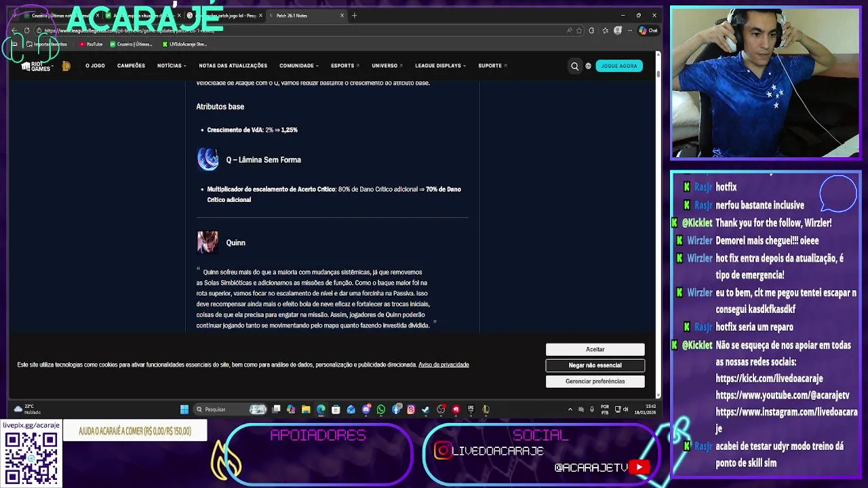Open the League Displays external link
This screenshot has height=488, width=868.
click(x=441, y=66)
